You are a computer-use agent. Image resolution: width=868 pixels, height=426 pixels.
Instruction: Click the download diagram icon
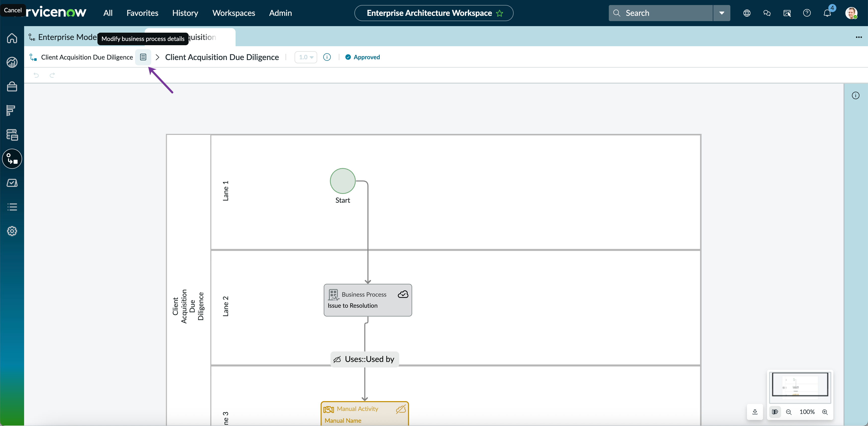click(x=755, y=412)
